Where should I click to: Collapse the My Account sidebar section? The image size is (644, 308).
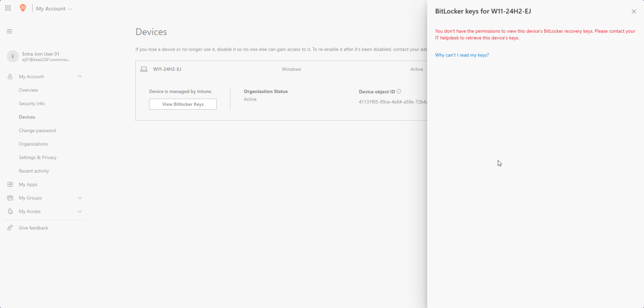click(79, 76)
